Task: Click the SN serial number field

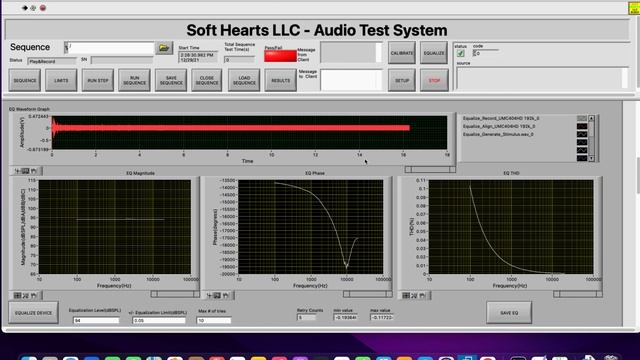Action: pyautogui.click(x=122, y=60)
